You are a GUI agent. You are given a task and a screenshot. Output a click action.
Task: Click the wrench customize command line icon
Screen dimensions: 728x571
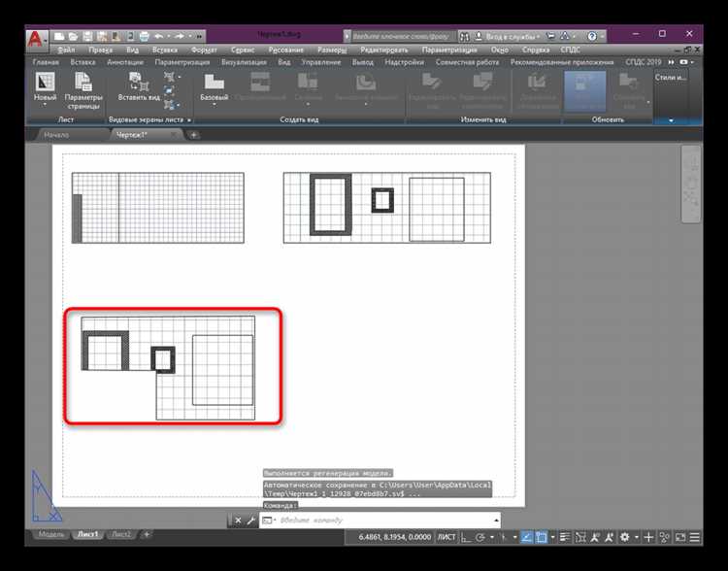coord(250,521)
